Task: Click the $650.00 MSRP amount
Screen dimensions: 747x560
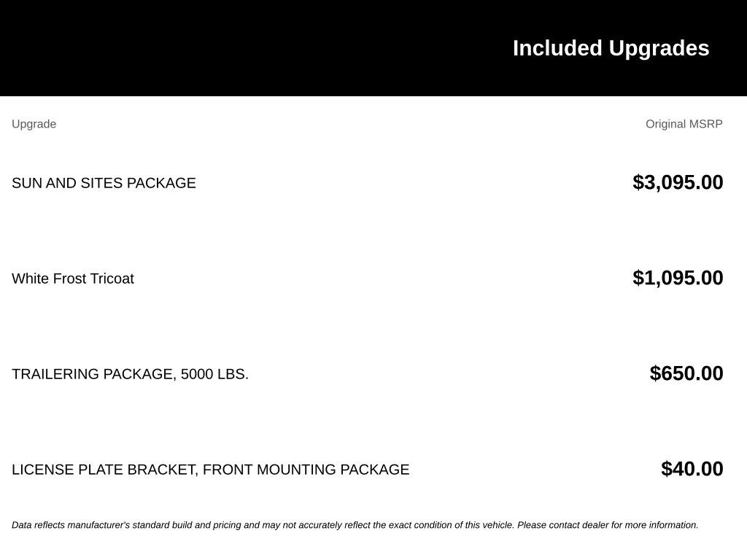Action: click(x=686, y=373)
